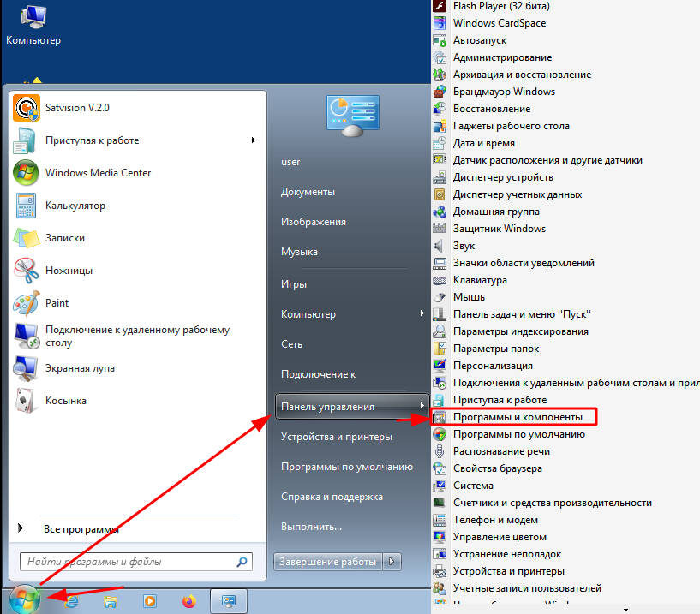
Task: Launch the media player taskbar icon
Action: (x=150, y=601)
